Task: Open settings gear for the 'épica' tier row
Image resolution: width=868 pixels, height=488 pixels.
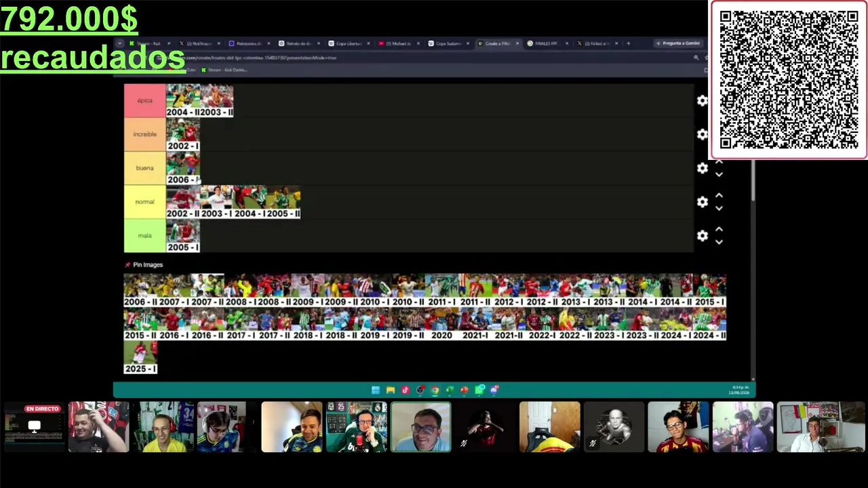Action: tap(703, 100)
